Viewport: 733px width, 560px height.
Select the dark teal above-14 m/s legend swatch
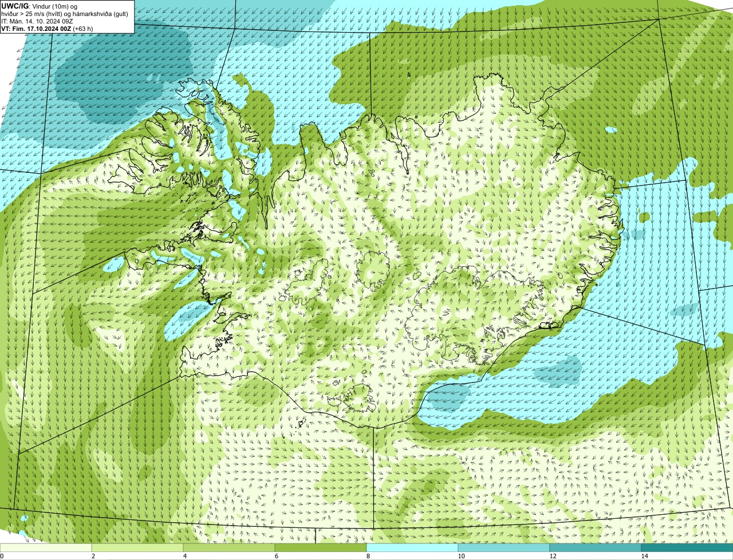coord(688,547)
